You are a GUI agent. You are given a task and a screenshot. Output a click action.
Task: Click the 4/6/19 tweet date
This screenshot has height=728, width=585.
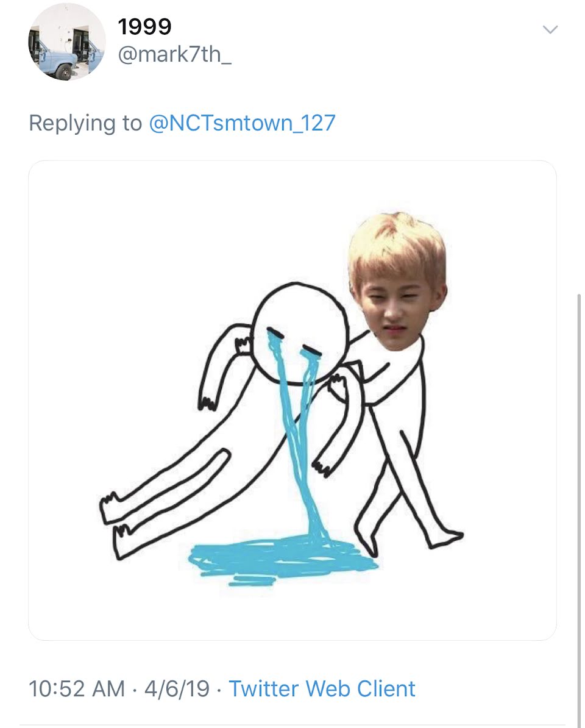coord(177,689)
